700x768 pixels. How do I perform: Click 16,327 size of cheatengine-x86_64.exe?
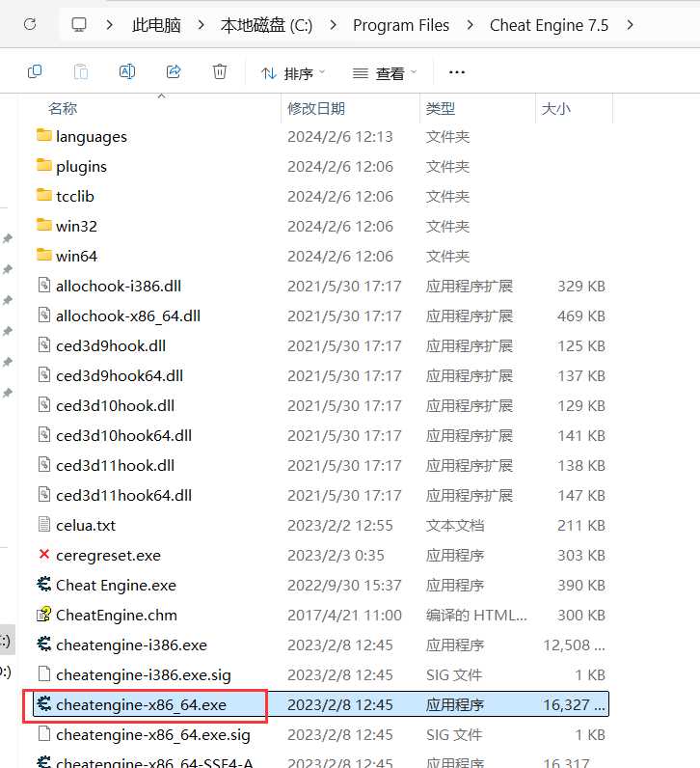tap(574, 705)
